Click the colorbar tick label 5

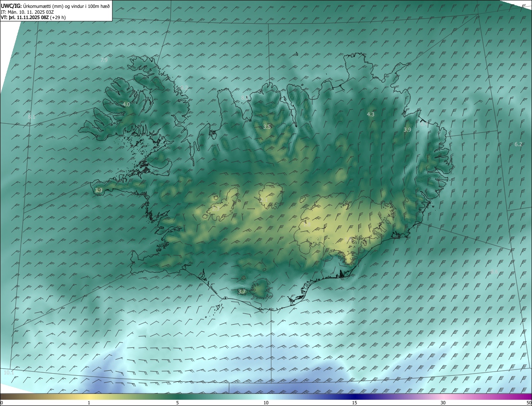pos(177,403)
